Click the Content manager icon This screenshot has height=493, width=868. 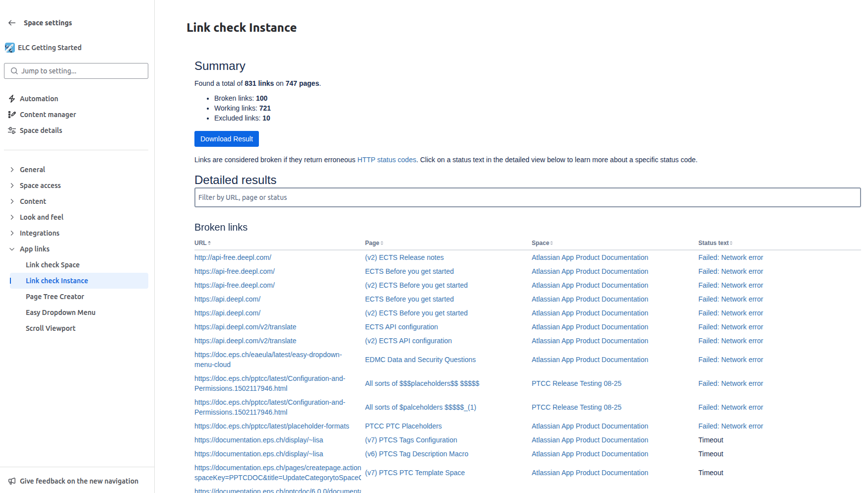point(12,115)
